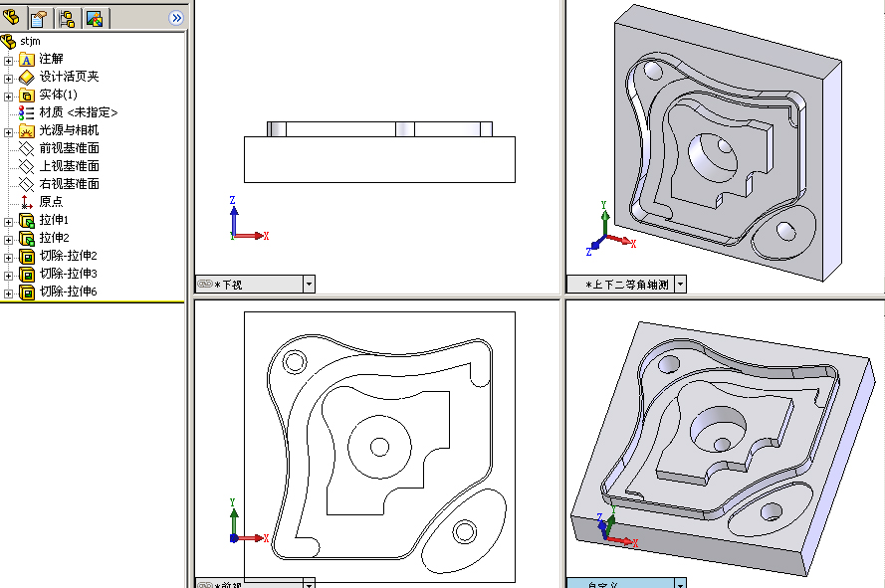Open the display/render manager tab

[95, 19]
